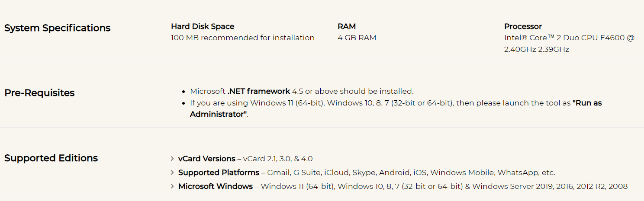Screen dimensions: 644x201
Task: Click the chevron beside Supported Platforms
Action: coord(173,172)
